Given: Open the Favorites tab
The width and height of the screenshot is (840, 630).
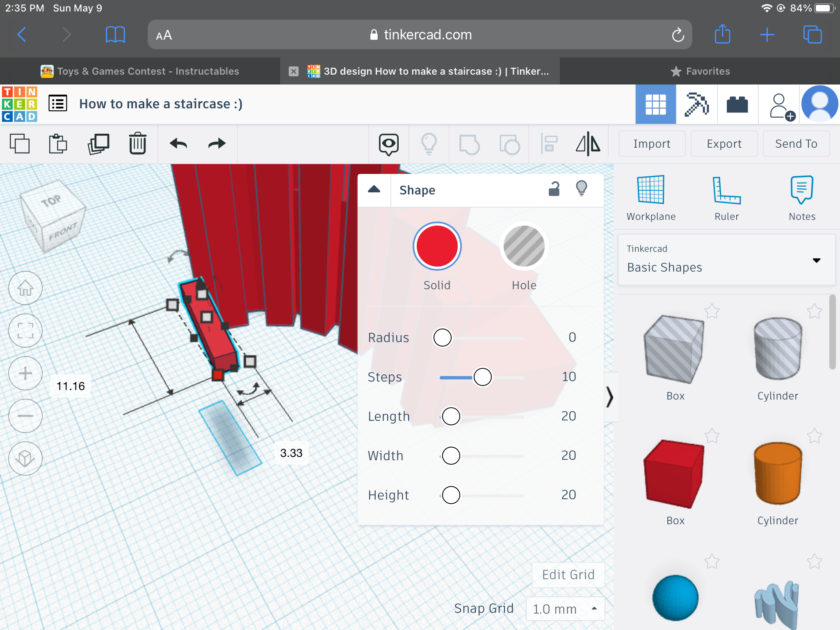Looking at the screenshot, I should 700,71.
